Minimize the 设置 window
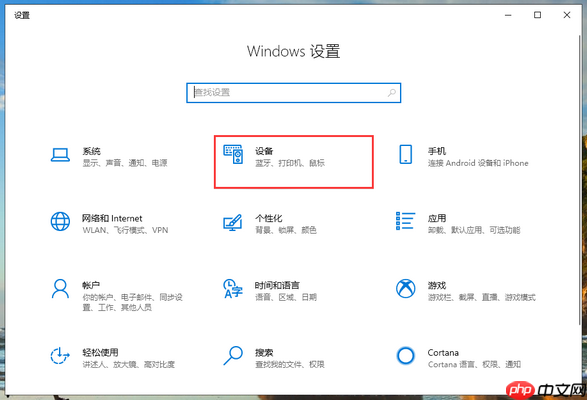The image size is (587, 400). (x=508, y=15)
